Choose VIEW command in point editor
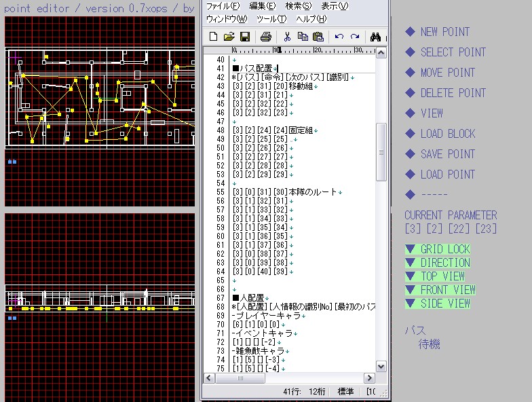Image resolution: width=532 pixels, height=402 pixels. tap(432, 113)
